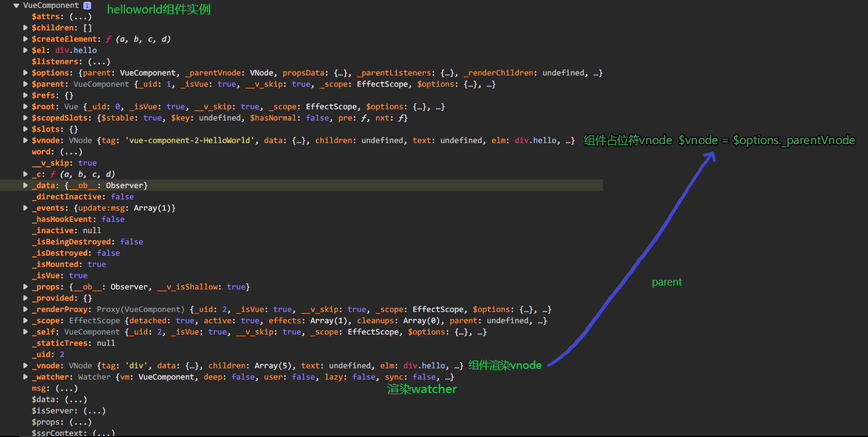868x437 pixels.
Task: Expand the $createElement function entry
Action: [x=25, y=39]
